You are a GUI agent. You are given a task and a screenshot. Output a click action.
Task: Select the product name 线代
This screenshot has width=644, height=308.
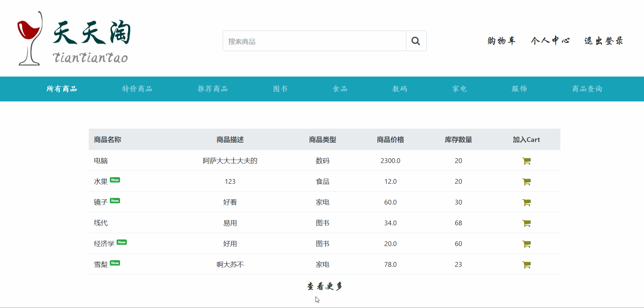pos(101,223)
